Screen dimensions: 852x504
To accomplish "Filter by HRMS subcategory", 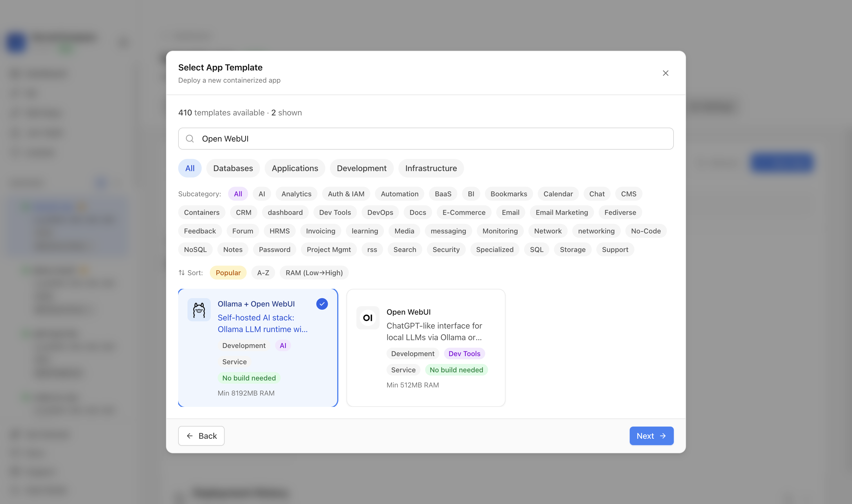I will click(x=280, y=231).
